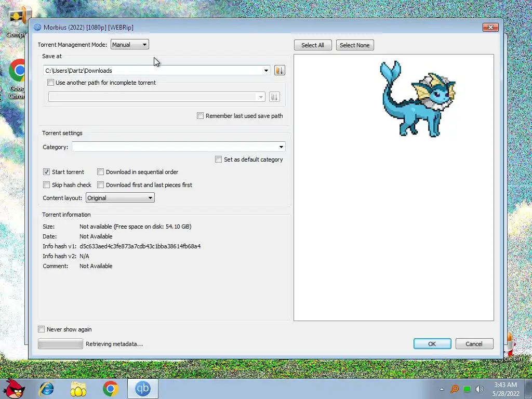Screen dimensions: 532x399
Task: Check Set as default category
Action: [219, 159]
